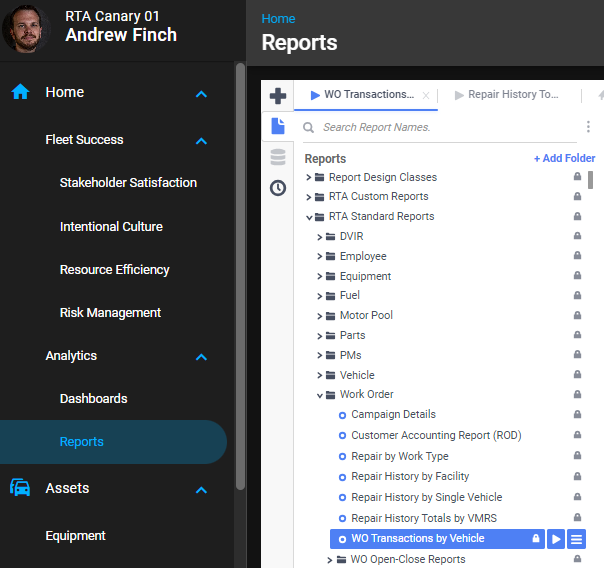Click the Home breadcrumb link
Viewport: 604px width, 568px height.
point(278,19)
